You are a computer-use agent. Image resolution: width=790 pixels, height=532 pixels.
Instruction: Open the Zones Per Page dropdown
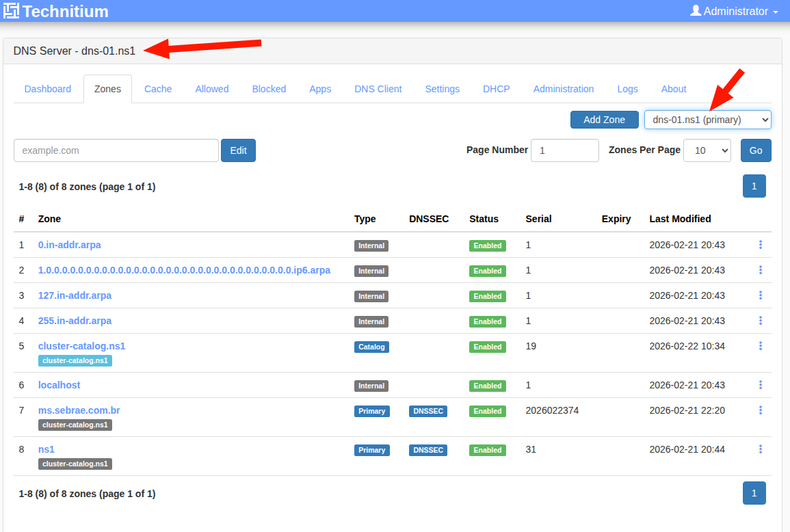coord(708,150)
